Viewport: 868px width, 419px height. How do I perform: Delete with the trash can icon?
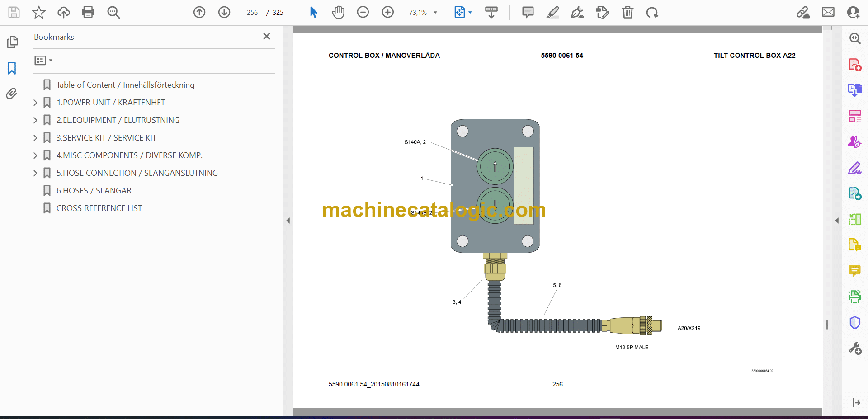tap(627, 12)
